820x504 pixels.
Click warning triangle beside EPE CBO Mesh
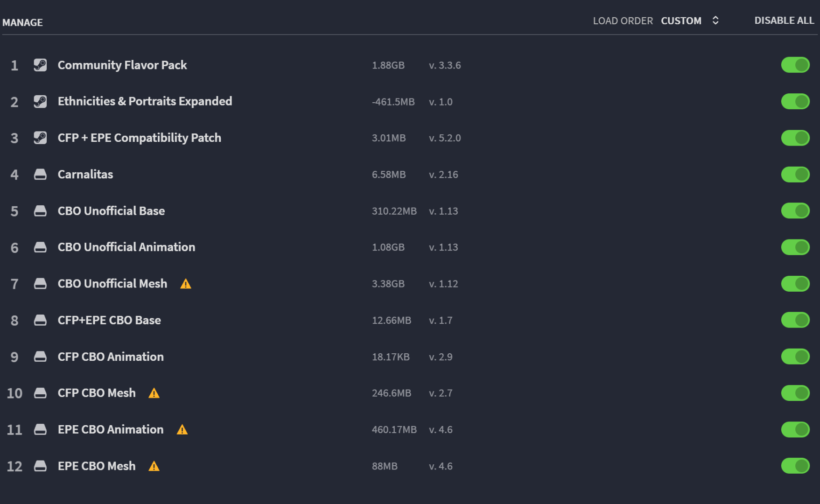pos(154,466)
